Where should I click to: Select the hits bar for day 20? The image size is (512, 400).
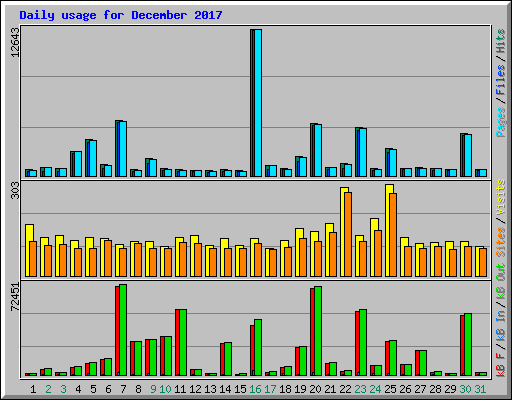coord(316,150)
